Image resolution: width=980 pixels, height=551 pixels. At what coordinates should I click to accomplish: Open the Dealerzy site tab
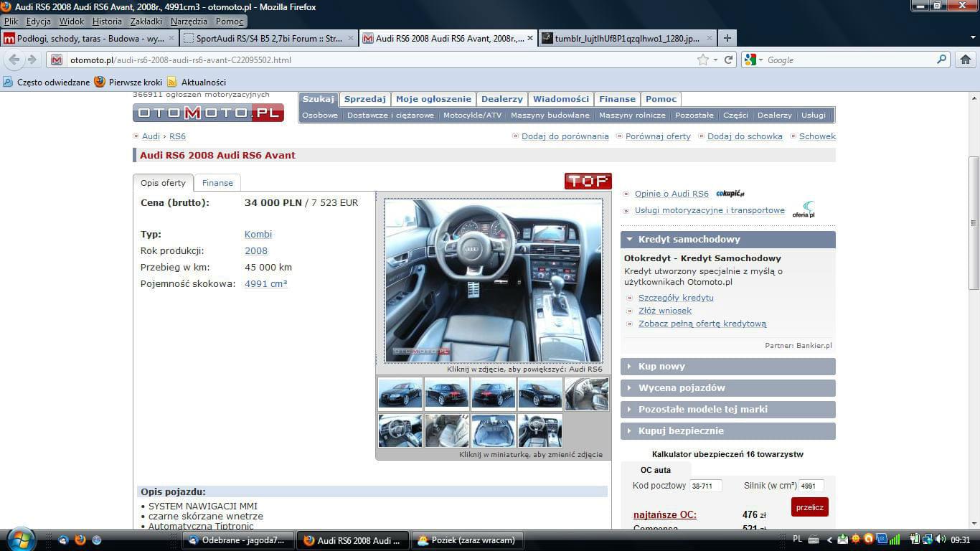click(x=502, y=99)
